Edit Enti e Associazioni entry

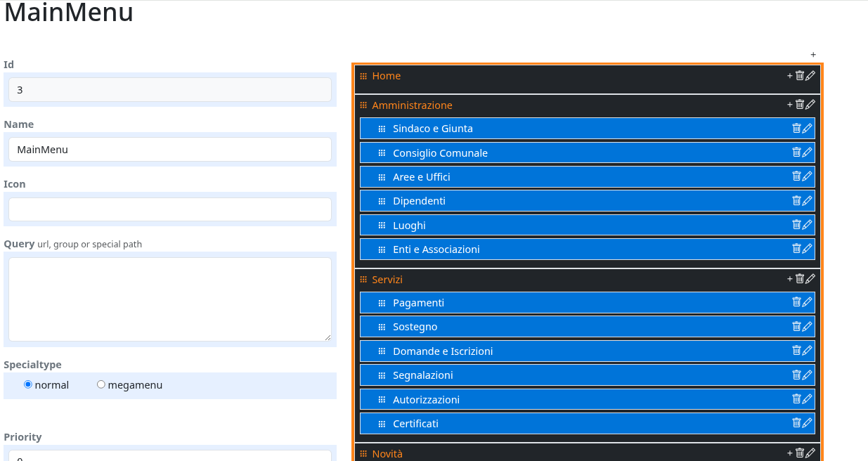point(808,248)
